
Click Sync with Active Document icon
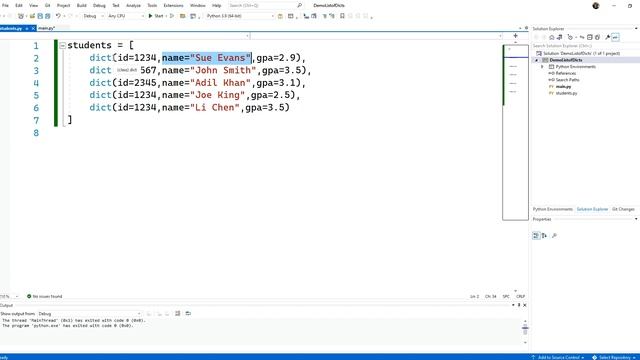tap(582, 37)
